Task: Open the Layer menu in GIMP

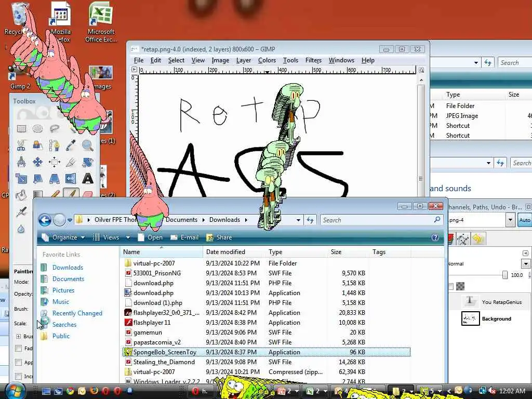Action: click(x=243, y=60)
